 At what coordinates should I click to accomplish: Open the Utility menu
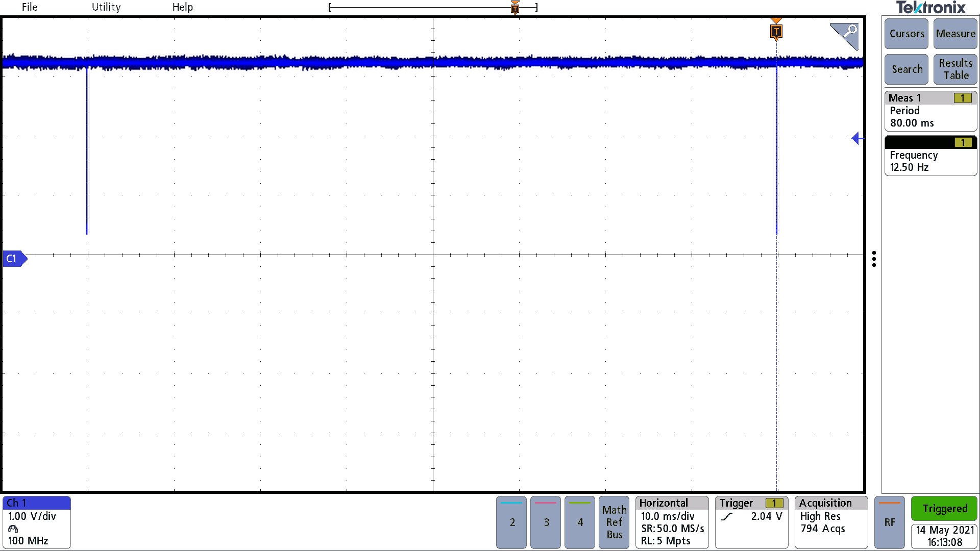(106, 7)
